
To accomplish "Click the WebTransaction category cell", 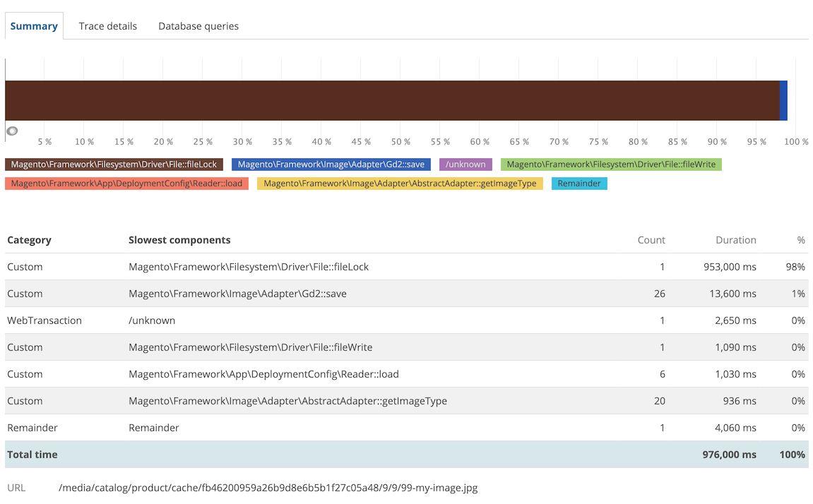I will (x=44, y=320).
